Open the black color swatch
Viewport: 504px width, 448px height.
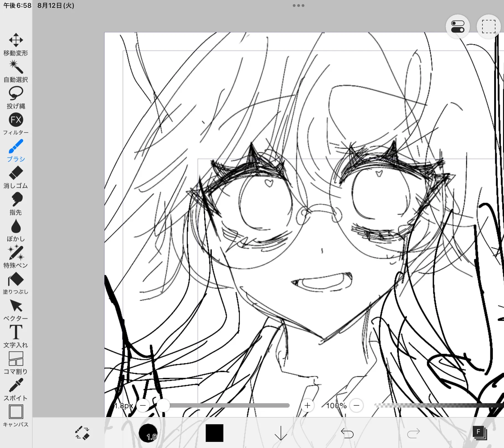pos(214,433)
